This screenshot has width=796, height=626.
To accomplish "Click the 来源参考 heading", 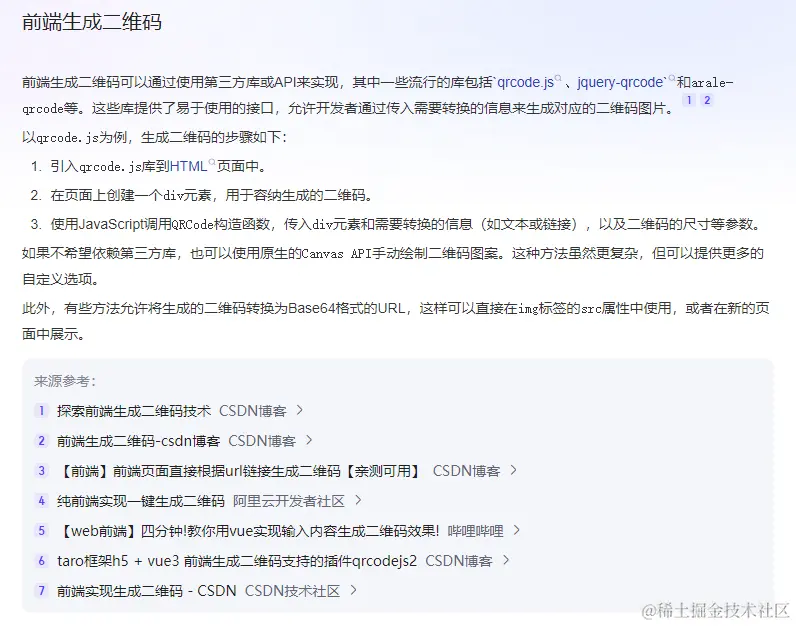I will [65, 381].
